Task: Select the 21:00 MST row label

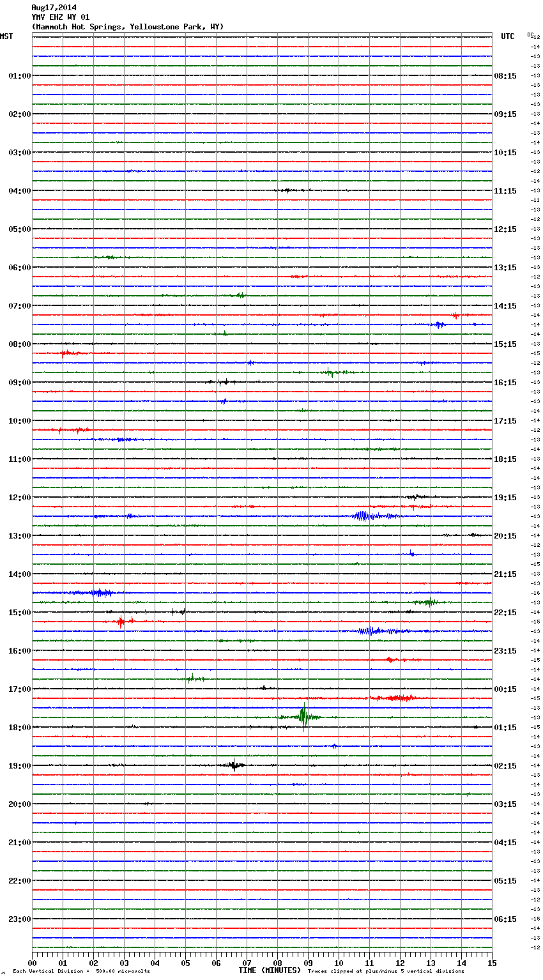Action: pyautogui.click(x=20, y=843)
